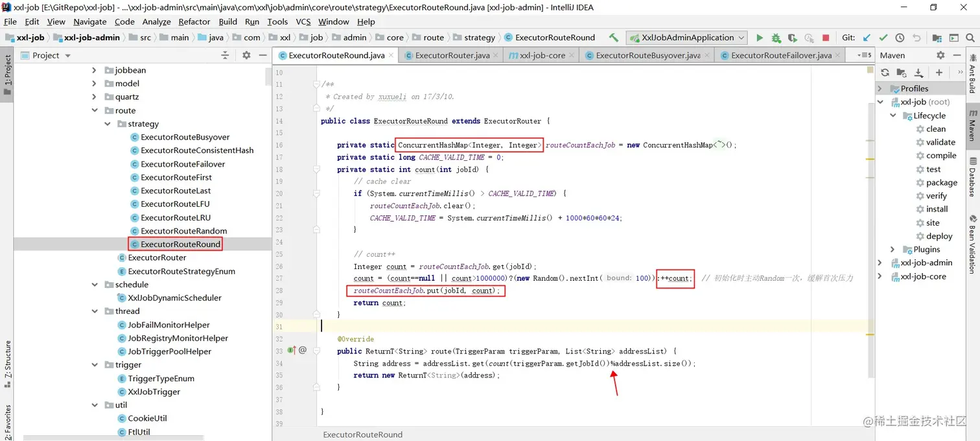Open the Refactor menu
The width and height of the screenshot is (980, 441).
(194, 21)
